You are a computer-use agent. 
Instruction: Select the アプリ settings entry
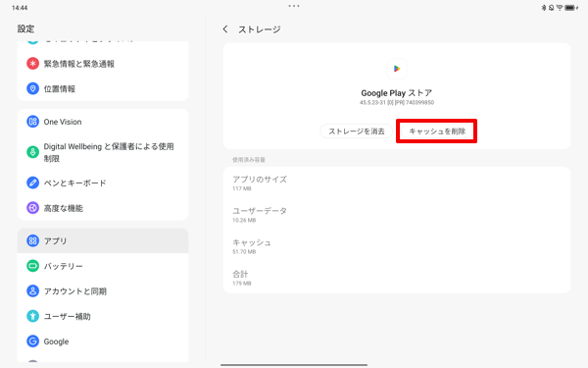coord(103,240)
